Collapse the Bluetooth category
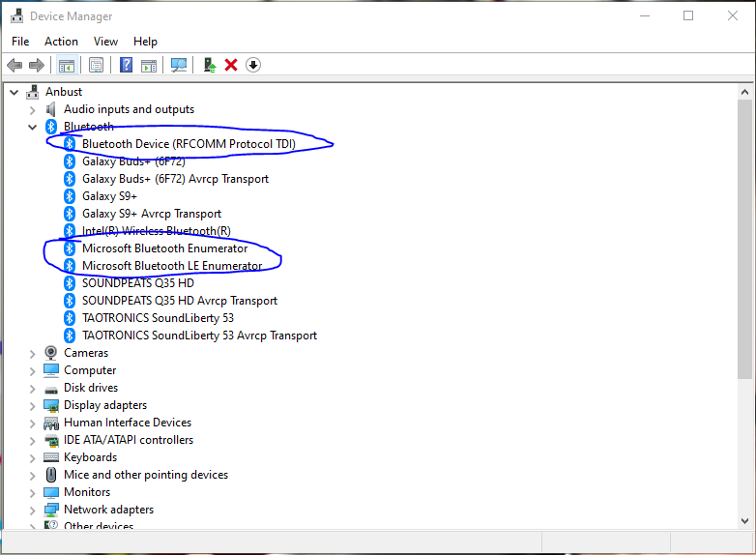 coord(32,128)
